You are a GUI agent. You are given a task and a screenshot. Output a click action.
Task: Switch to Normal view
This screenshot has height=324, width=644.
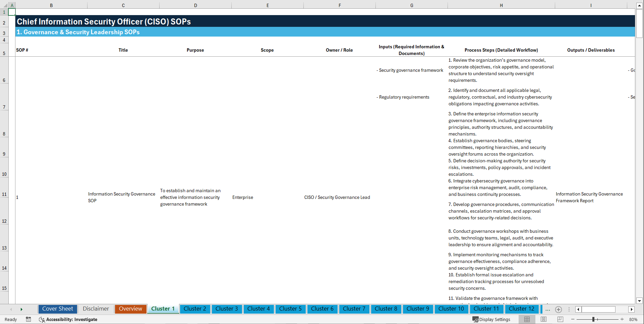coord(527,319)
